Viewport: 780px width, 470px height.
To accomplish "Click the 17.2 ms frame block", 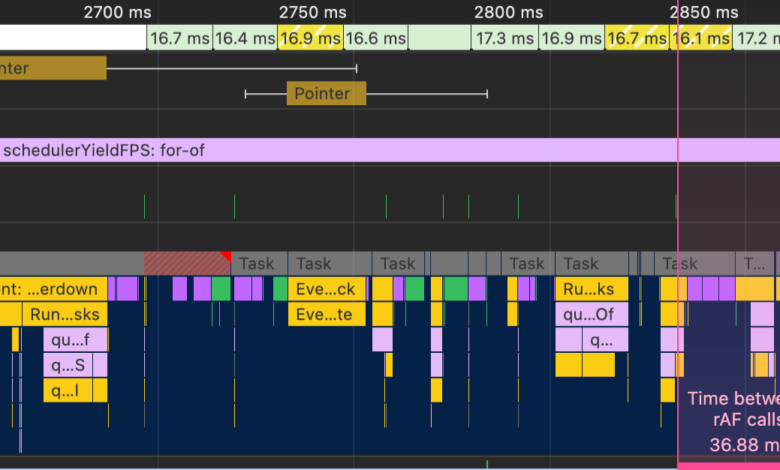I will 756,38.
